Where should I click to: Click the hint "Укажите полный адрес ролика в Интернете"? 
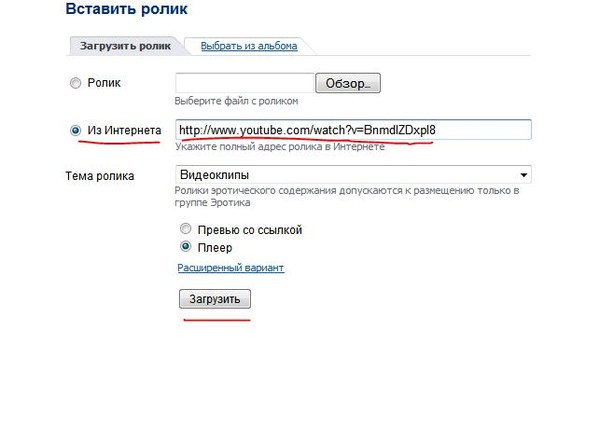click(279, 147)
